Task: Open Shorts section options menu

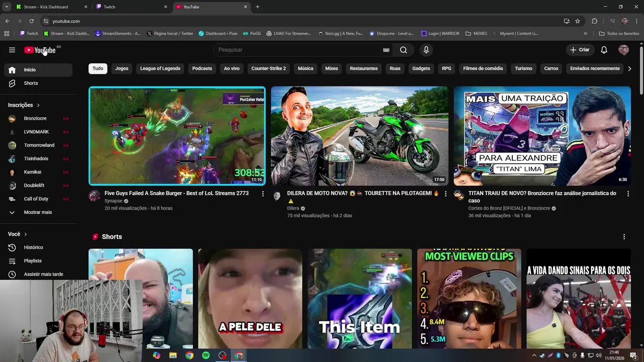Action: point(624,237)
